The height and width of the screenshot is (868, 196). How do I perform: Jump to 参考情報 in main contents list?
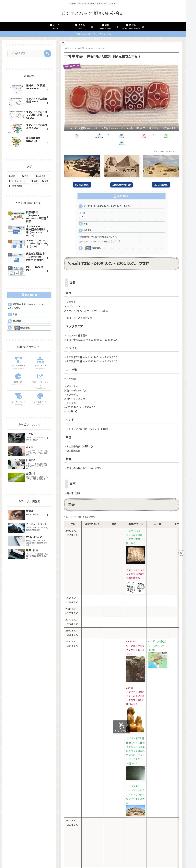coord(88,230)
